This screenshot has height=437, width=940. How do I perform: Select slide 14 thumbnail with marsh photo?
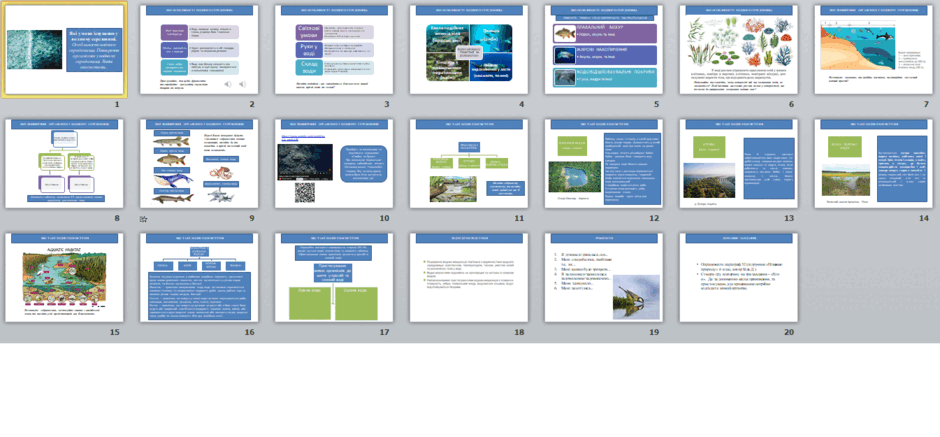click(873, 164)
